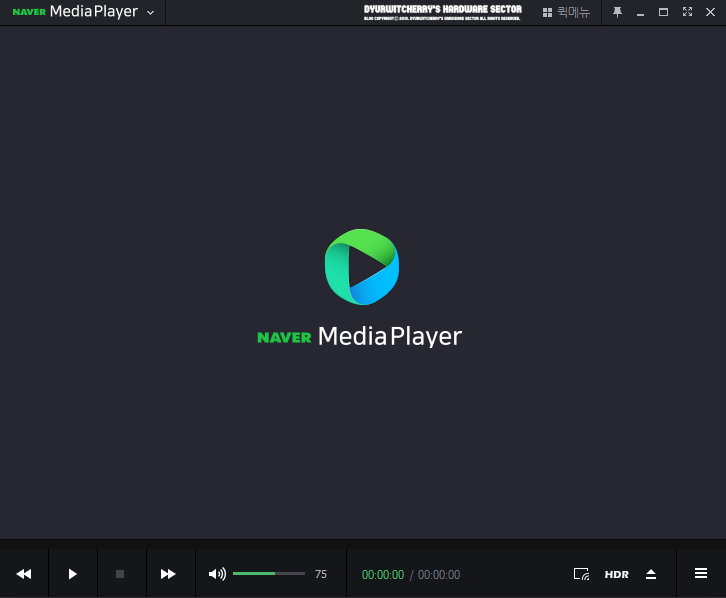Open the playlist hamburger menu
The image size is (726, 598).
point(701,573)
